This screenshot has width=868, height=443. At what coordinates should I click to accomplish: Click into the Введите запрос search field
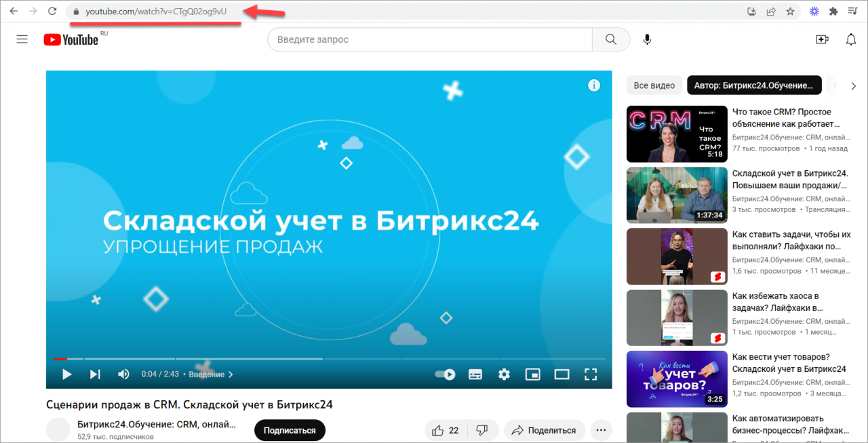430,39
